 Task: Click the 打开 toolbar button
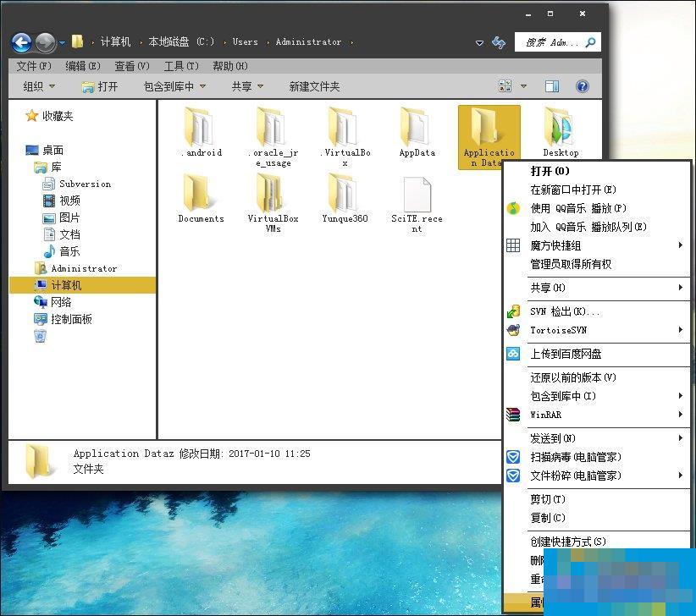[x=100, y=86]
